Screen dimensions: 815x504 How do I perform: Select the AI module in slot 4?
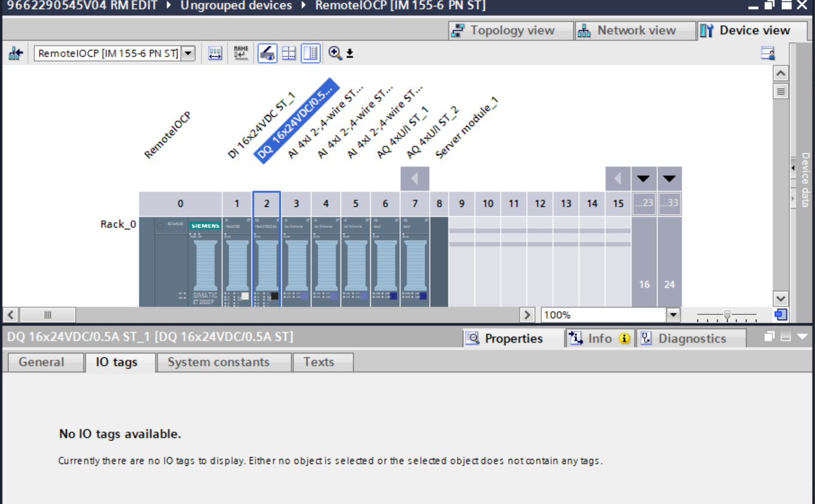[326, 262]
